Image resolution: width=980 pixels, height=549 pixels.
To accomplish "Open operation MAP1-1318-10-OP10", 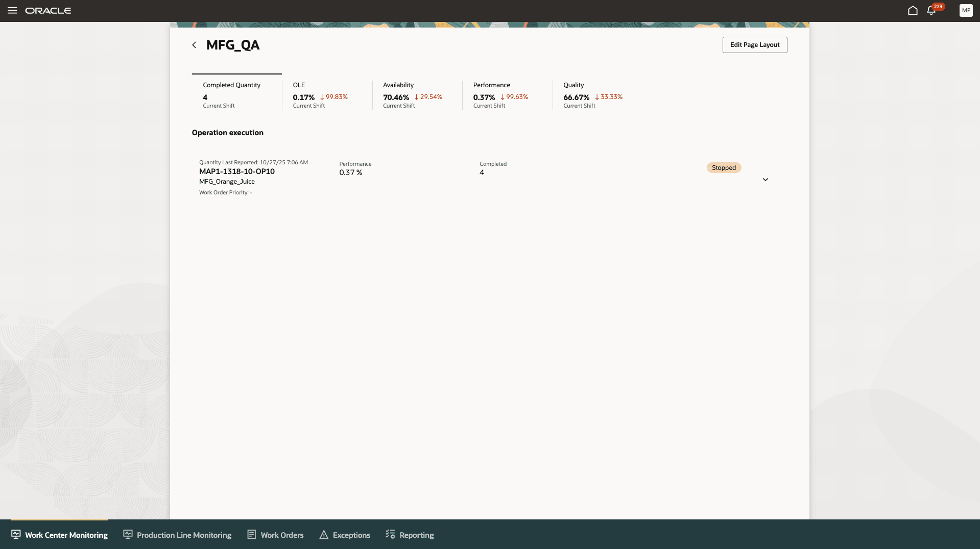I will (x=236, y=171).
